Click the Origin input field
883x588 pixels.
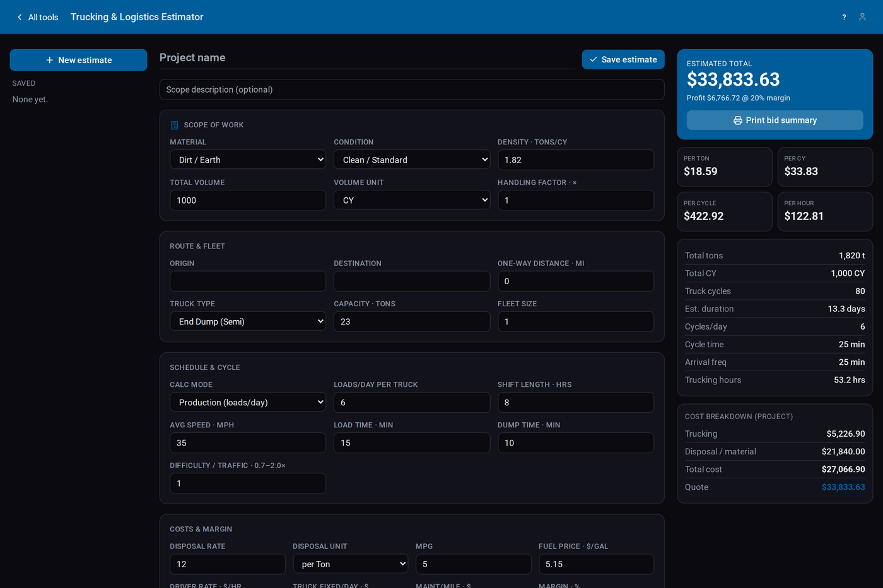[248, 281]
